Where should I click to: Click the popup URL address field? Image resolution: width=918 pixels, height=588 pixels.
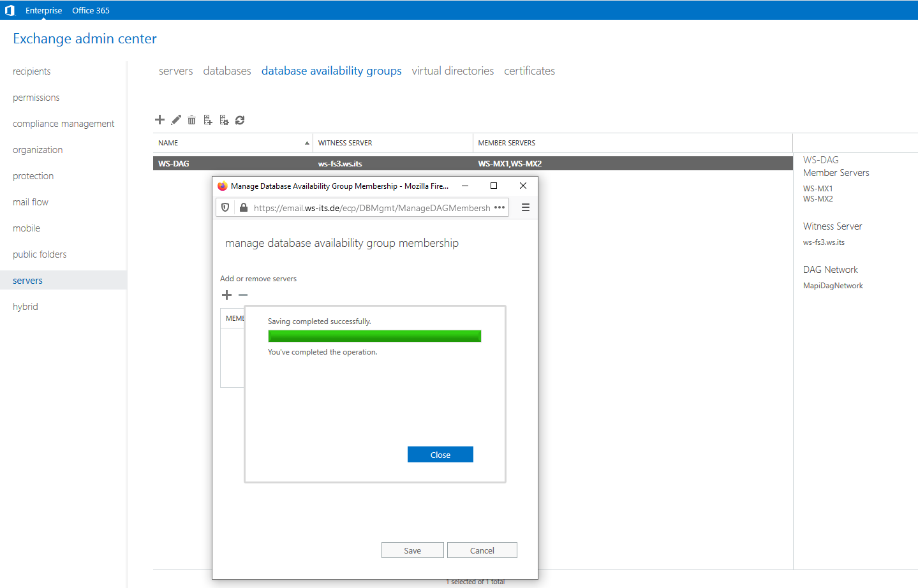coord(372,208)
